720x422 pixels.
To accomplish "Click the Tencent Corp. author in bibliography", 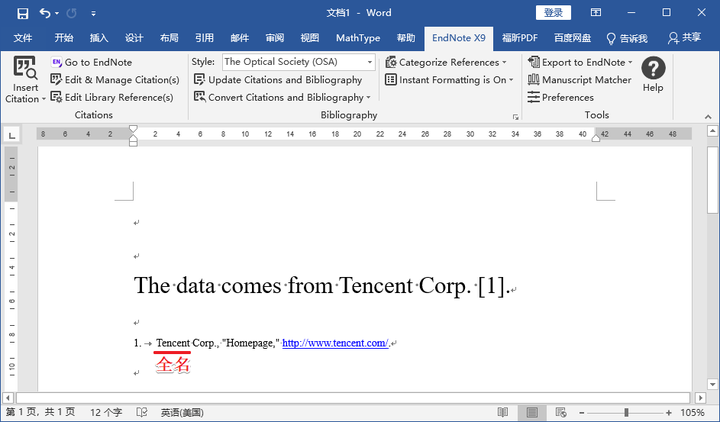I will pyautogui.click(x=186, y=343).
